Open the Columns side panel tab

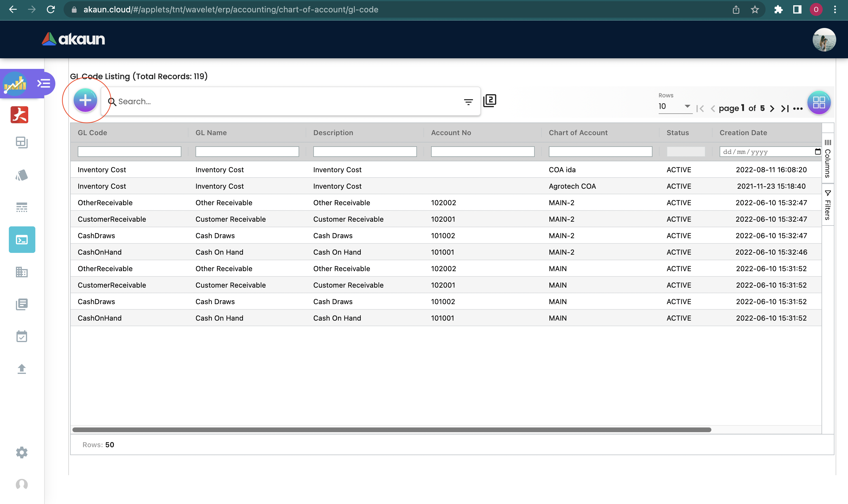coord(828,158)
